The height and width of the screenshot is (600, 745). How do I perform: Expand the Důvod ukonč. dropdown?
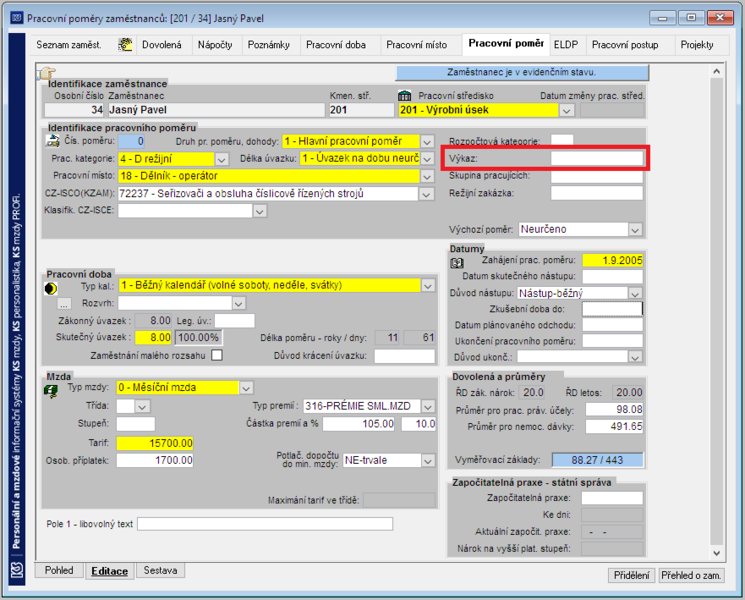(635, 357)
